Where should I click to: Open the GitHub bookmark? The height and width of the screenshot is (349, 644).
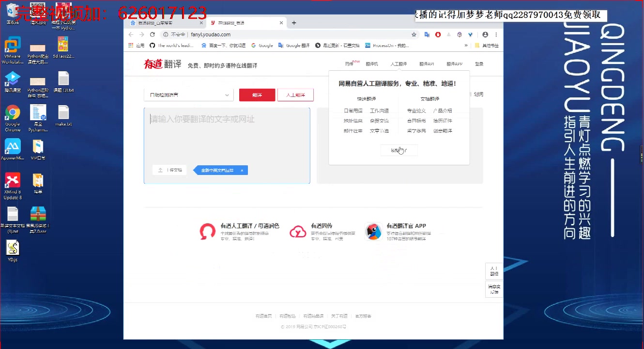[x=172, y=46]
